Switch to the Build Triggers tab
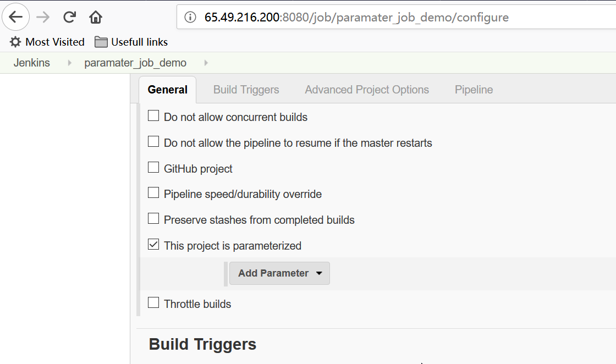Screen dimensions: 616x364 (245, 89)
